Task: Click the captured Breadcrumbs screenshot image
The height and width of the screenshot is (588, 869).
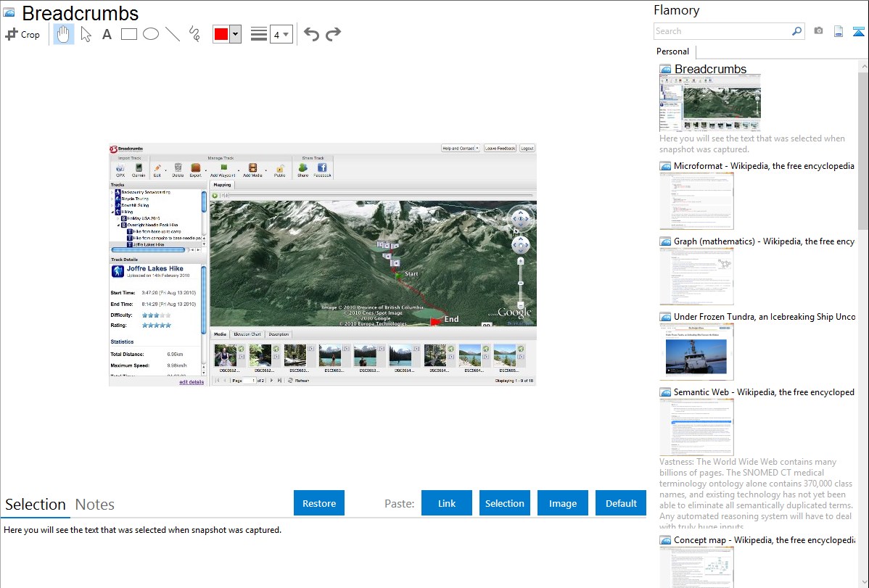Action: [323, 265]
